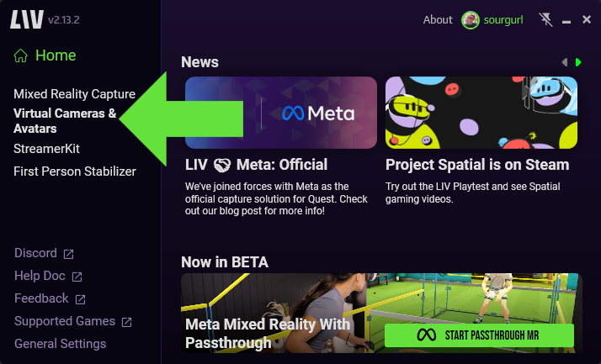Viewport: 601px width, 364px height.
Task: Open StreamerKit section
Action: [46, 149]
